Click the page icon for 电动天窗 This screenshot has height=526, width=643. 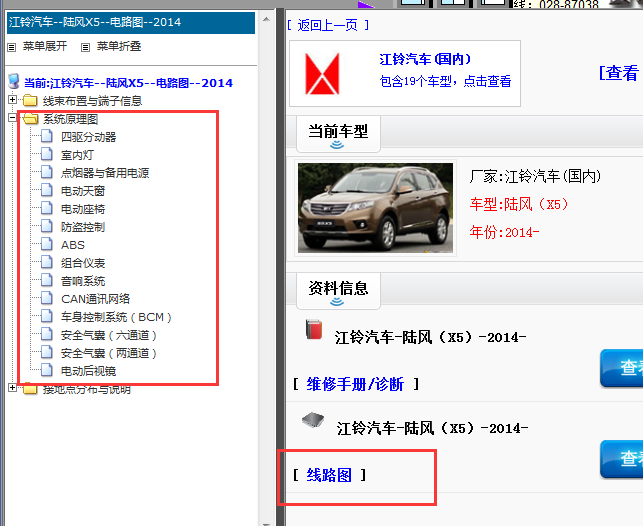pyautogui.click(x=47, y=190)
